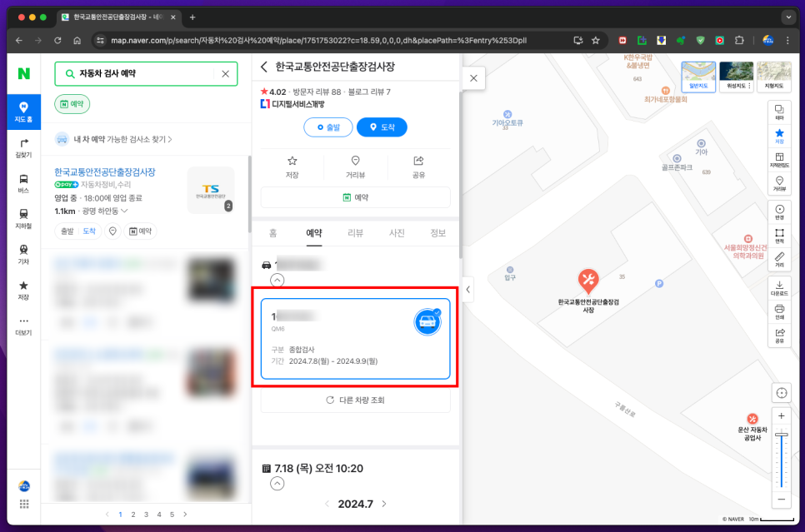
Task: Go to previous month in calendar
Action: pyautogui.click(x=327, y=504)
